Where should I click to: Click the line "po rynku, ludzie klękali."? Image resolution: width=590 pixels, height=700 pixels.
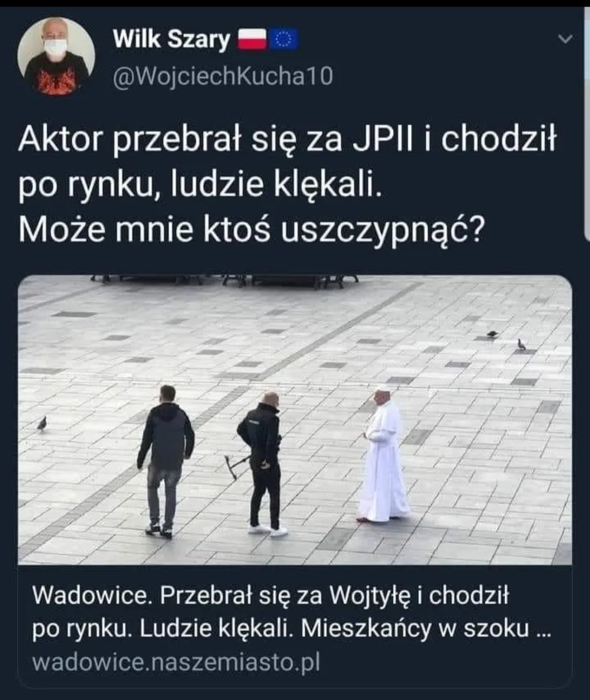[199, 185]
